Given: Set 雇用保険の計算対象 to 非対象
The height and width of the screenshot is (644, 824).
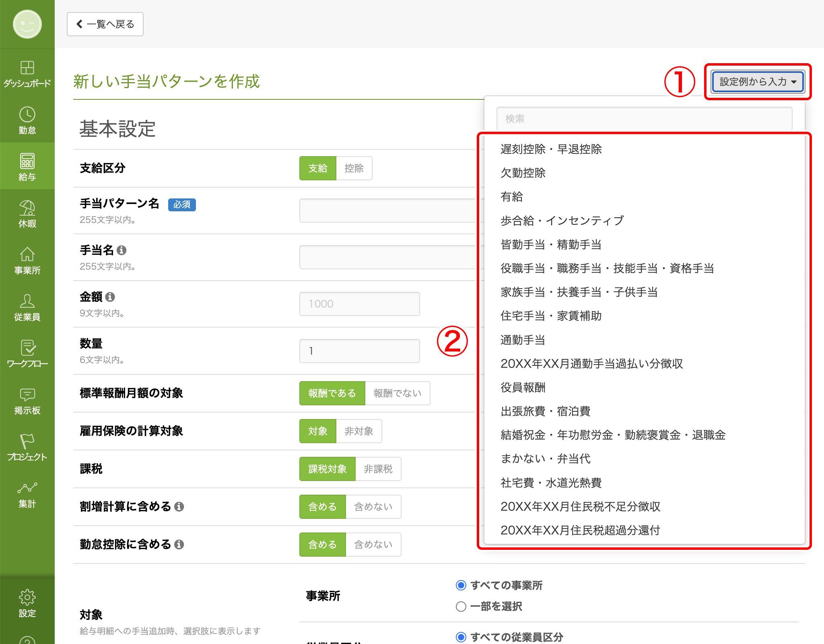Looking at the screenshot, I should click(358, 431).
